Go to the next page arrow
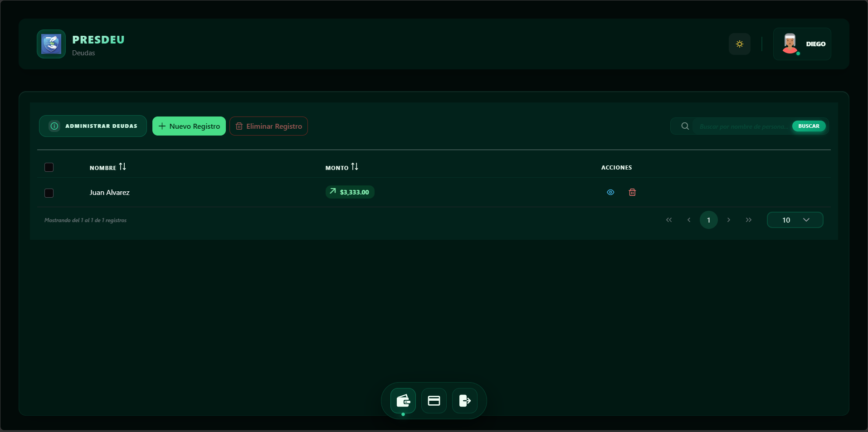868x432 pixels. [x=729, y=220]
